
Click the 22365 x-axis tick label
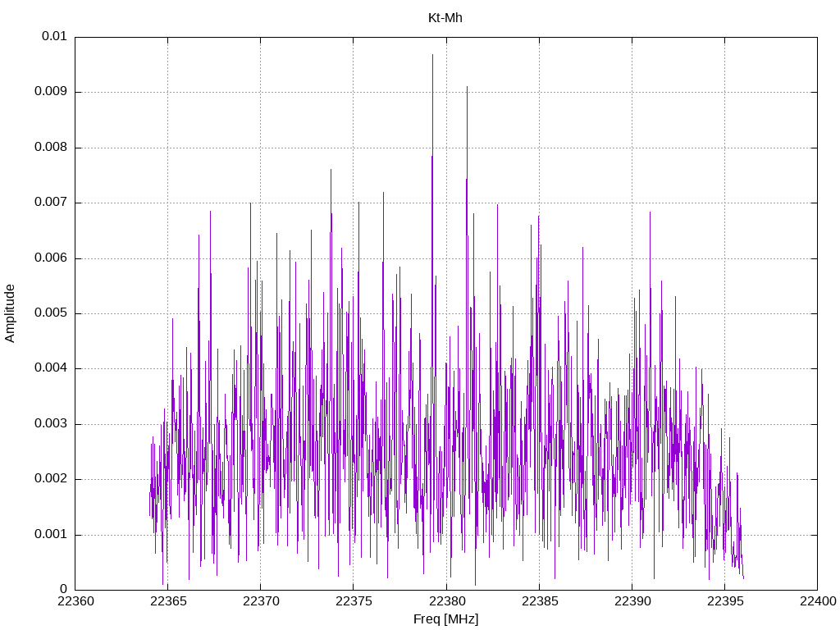coord(168,601)
